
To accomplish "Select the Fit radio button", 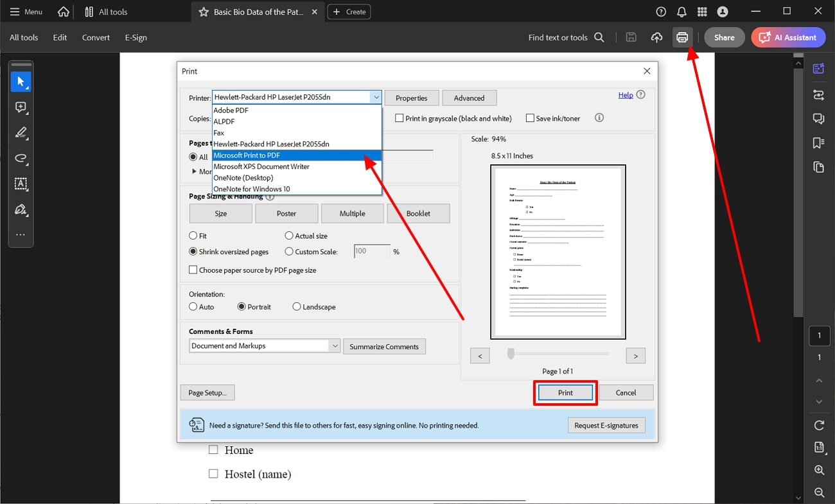I will tap(193, 236).
